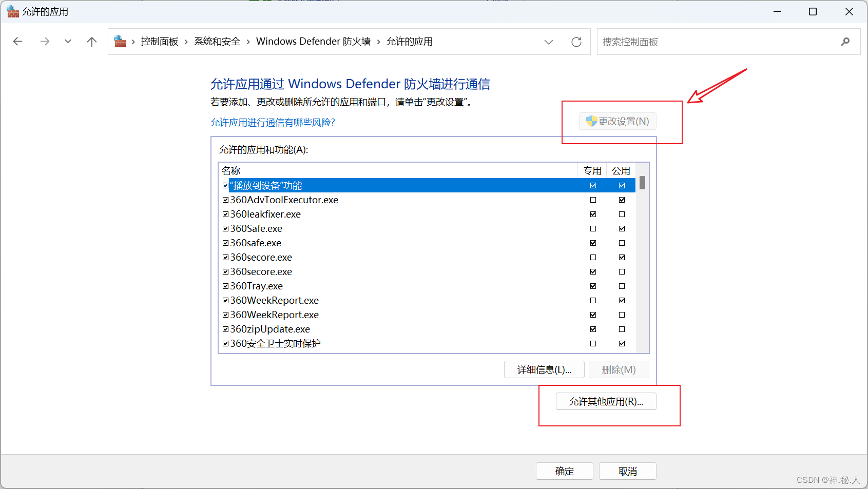
Task: Minimize the 允许的应用 window
Action: click(778, 11)
